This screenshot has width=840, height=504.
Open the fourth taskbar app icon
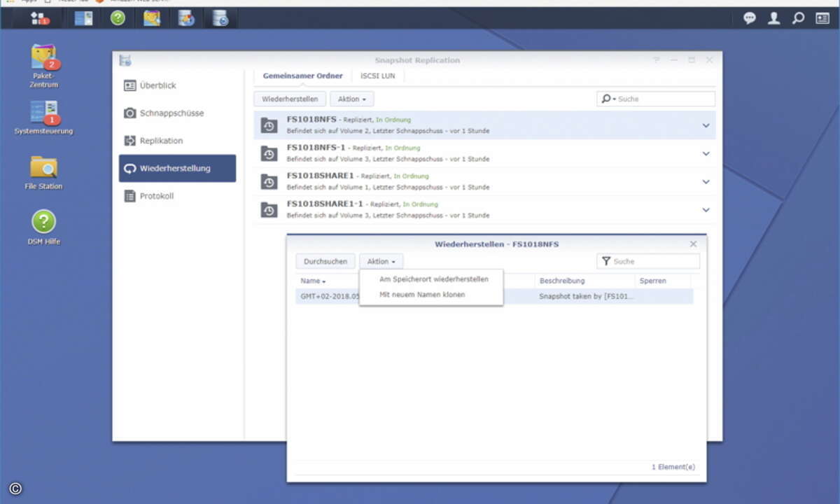click(152, 18)
